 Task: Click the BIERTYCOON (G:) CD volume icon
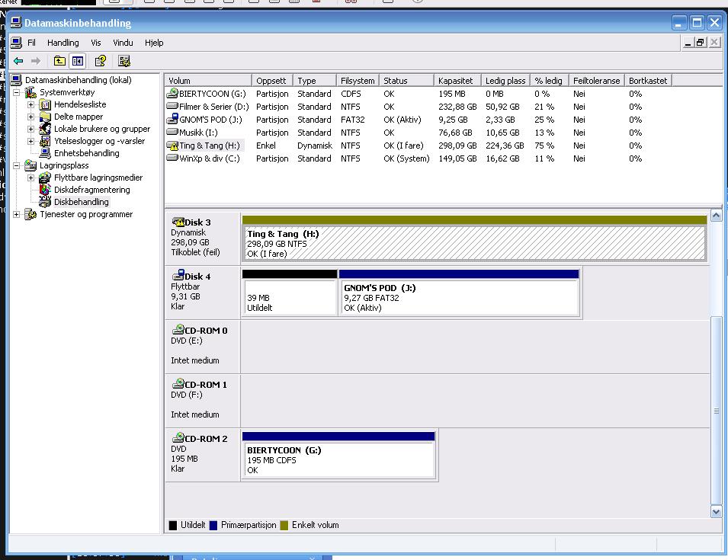[172, 93]
